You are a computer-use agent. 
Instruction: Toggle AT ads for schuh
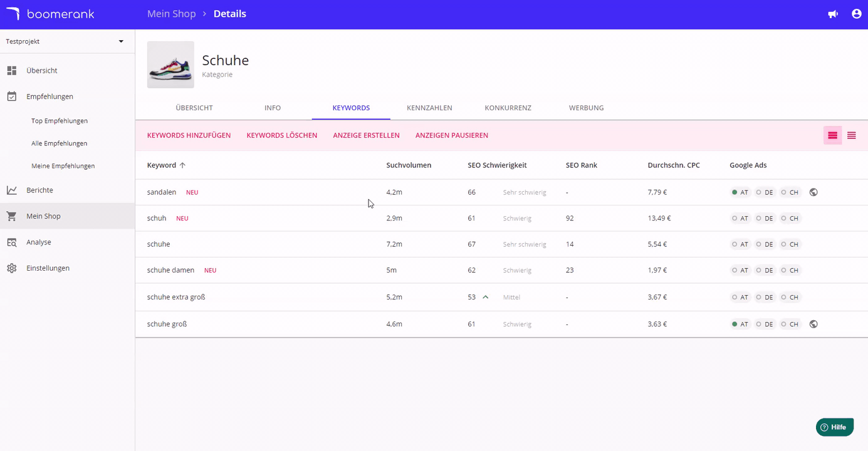click(740, 219)
